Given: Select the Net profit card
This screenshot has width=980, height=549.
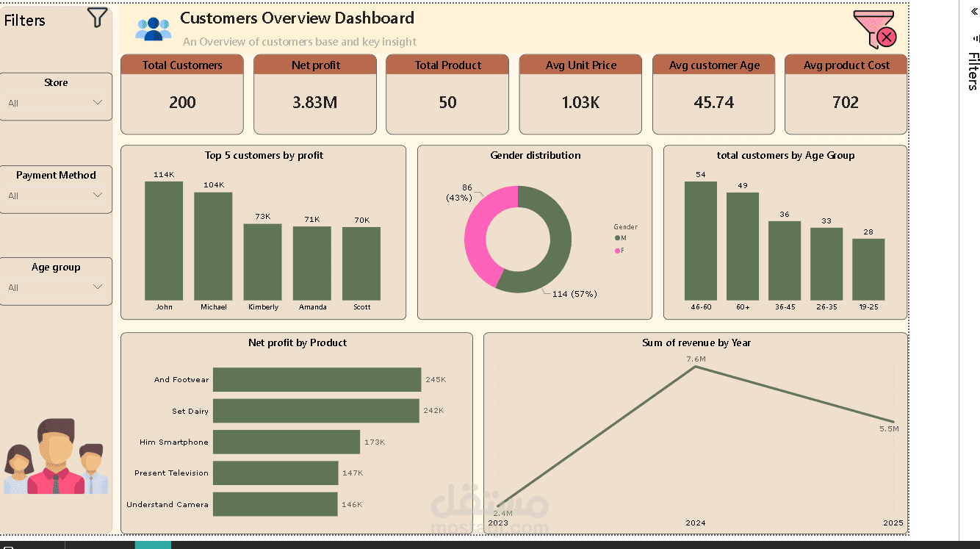Looking at the screenshot, I should [315, 94].
